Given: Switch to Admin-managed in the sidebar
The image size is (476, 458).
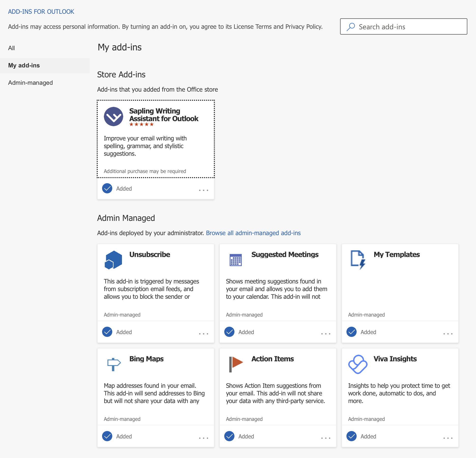Looking at the screenshot, I should coord(45,83).
